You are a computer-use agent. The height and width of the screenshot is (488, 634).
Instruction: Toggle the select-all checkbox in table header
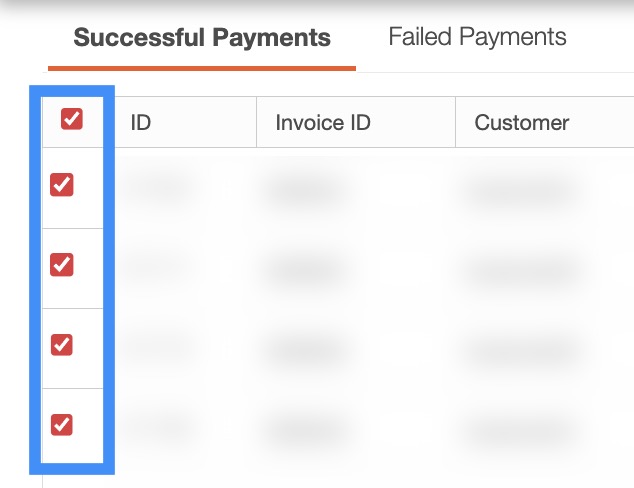[x=72, y=120]
